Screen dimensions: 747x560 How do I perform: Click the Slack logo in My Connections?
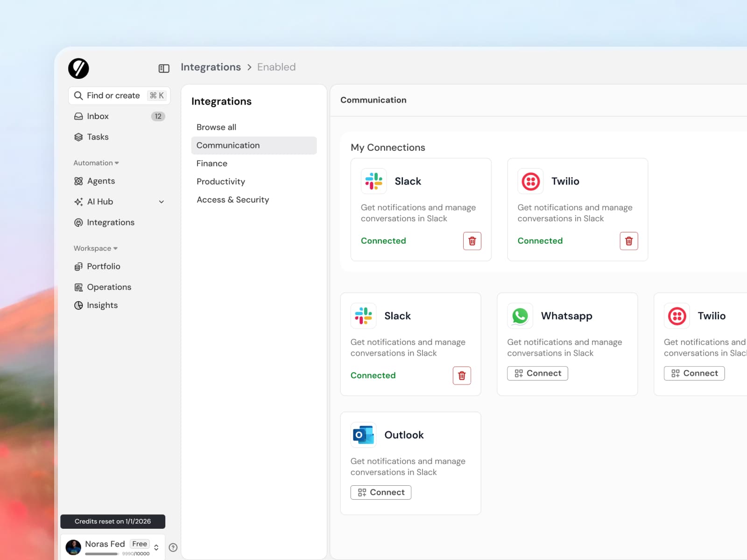[x=373, y=181]
